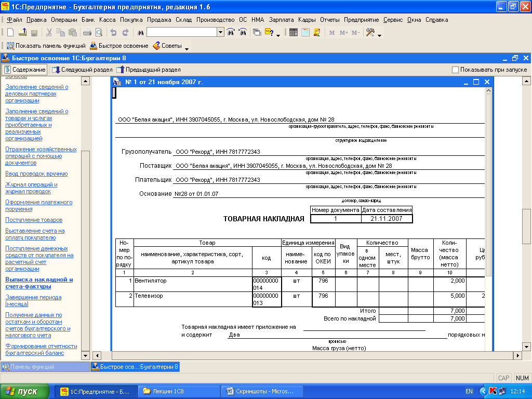
Task: Open the Справка menu
Action: pyautogui.click(x=436, y=20)
